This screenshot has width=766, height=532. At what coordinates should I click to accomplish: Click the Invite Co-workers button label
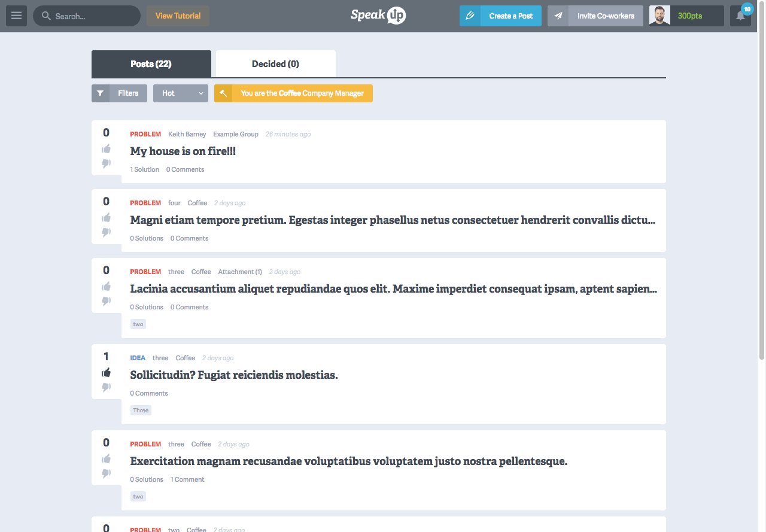(x=606, y=16)
